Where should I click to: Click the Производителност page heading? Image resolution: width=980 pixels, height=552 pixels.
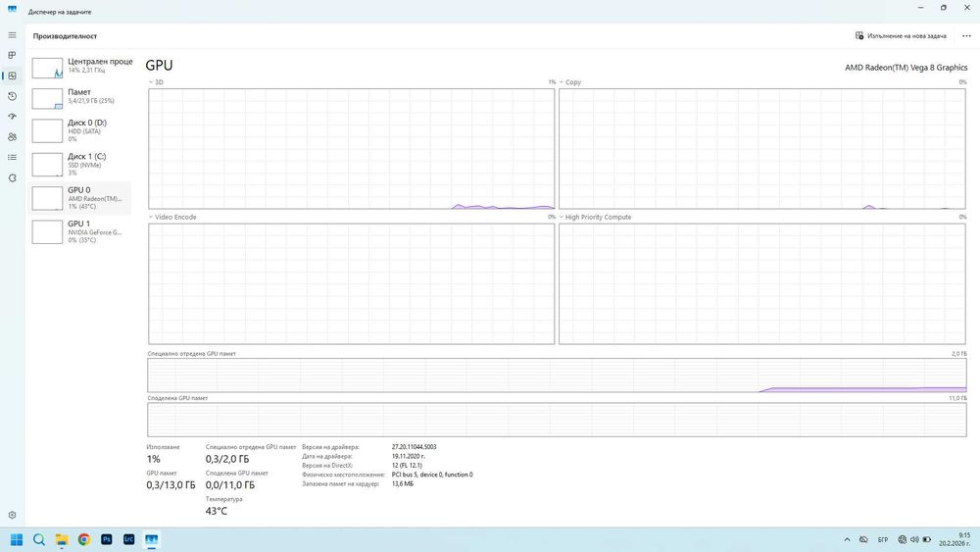(x=65, y=35)
